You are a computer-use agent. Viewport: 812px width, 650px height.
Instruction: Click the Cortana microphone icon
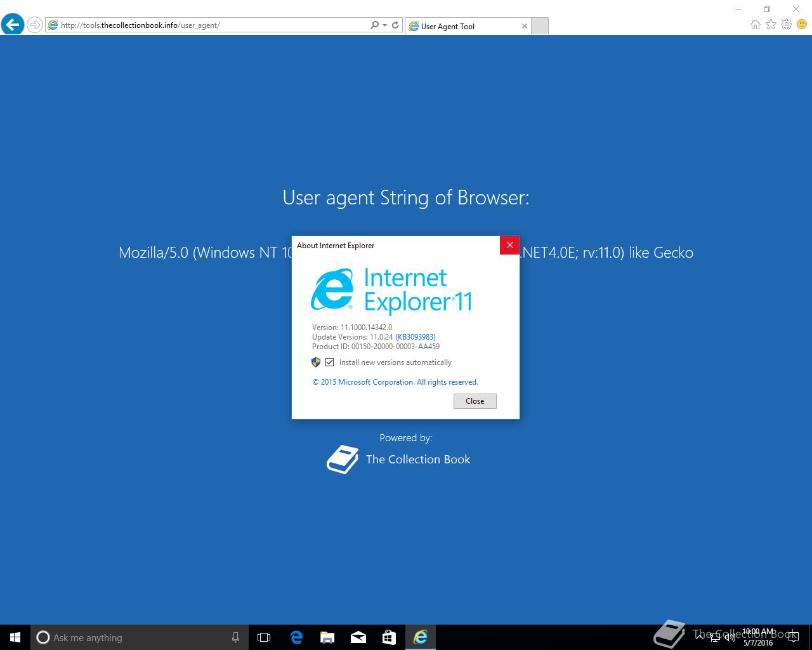point(235,637)
